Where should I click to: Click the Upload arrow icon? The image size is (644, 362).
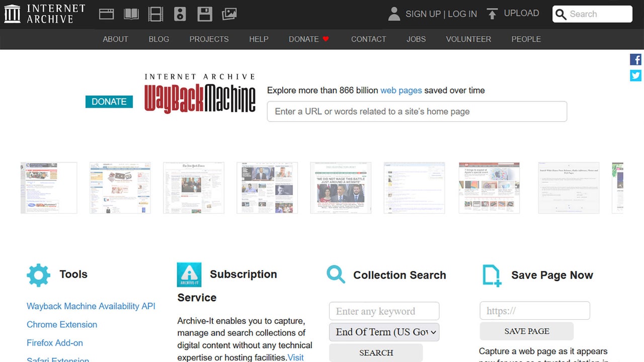tap(492, 14)
